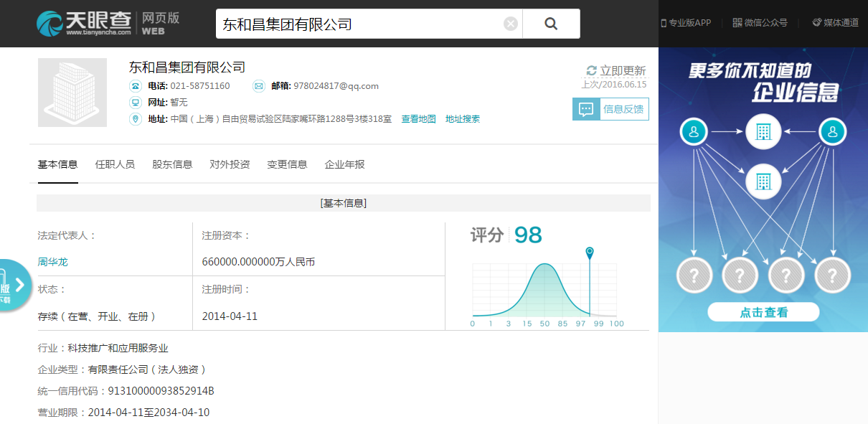Clear the search box with X icon
868x424 pixels.
[x=510, y=24]
